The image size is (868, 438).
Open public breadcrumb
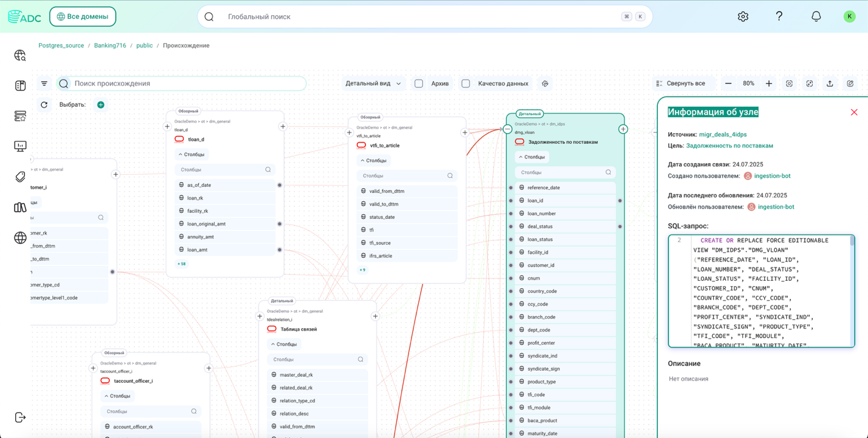coord(144,45)
